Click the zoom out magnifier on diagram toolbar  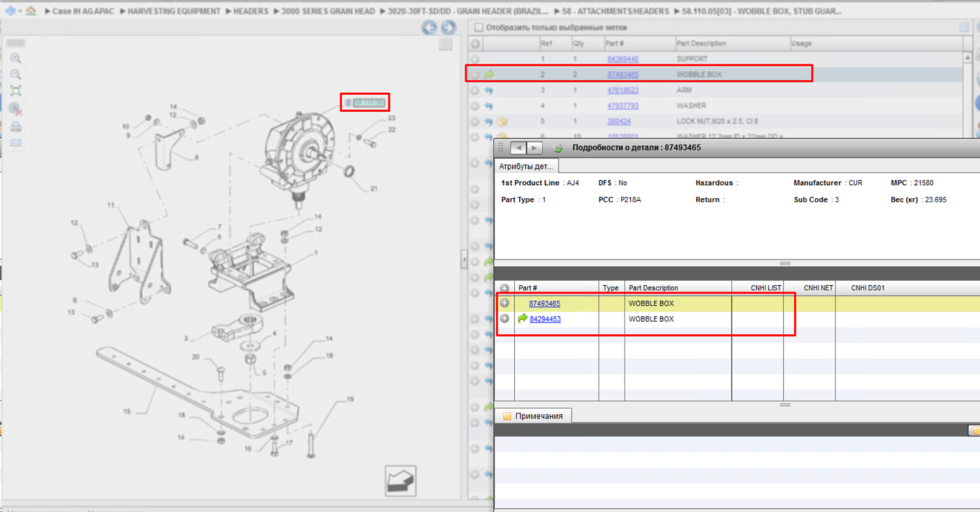tap(16, 75)
